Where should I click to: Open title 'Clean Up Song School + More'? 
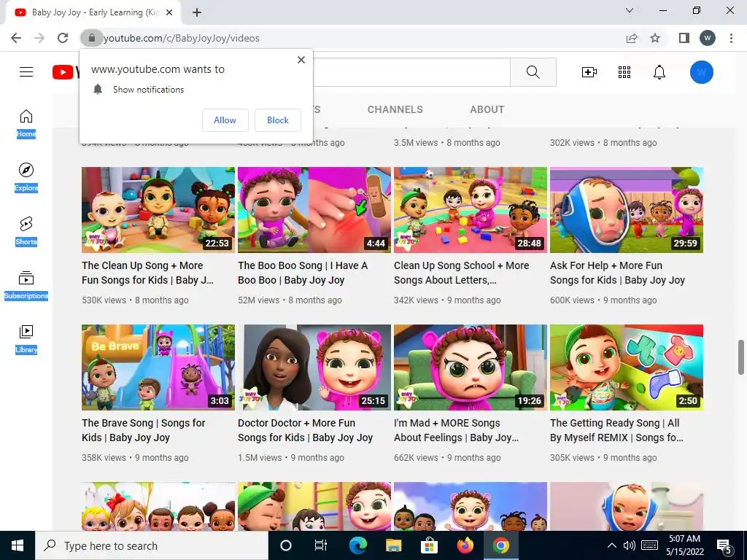tap(462, 273)
